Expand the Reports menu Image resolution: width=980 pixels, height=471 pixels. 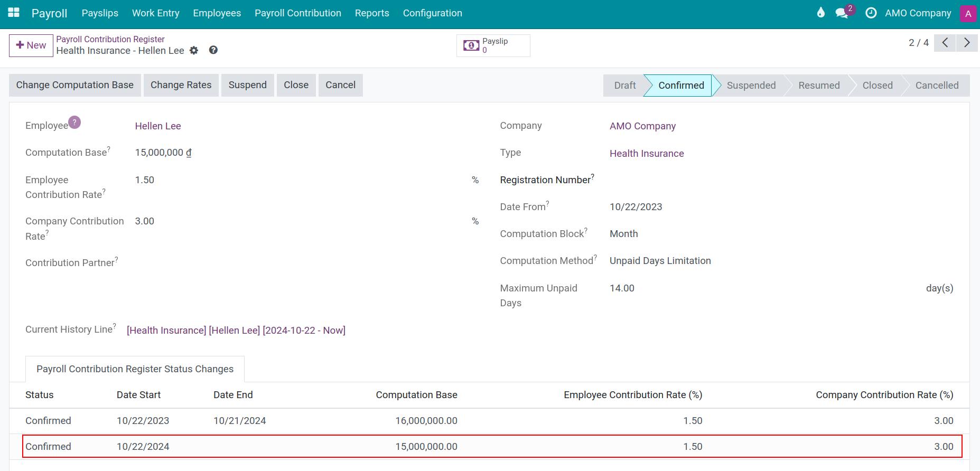[x=372, y=13]
